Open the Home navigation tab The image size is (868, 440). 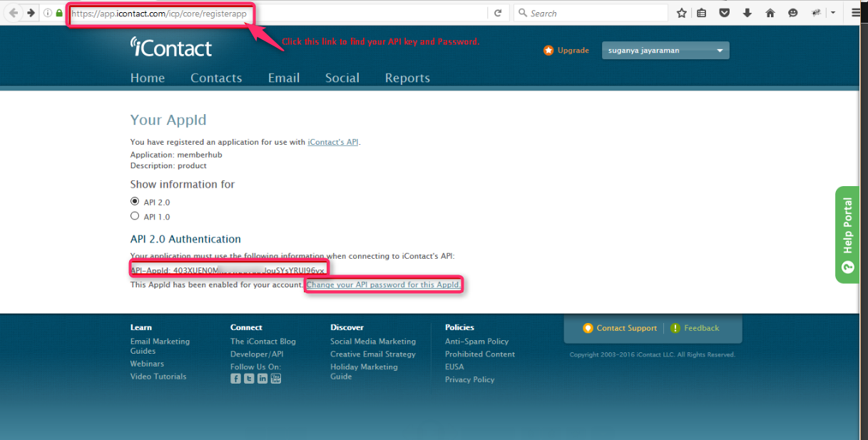click(x=148, y=78)
